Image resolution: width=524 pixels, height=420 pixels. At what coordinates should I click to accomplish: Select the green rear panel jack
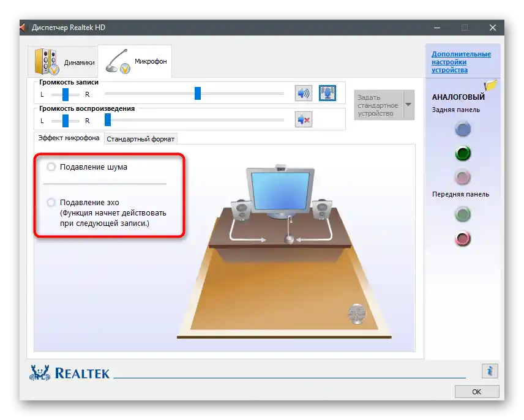(463, 153)
